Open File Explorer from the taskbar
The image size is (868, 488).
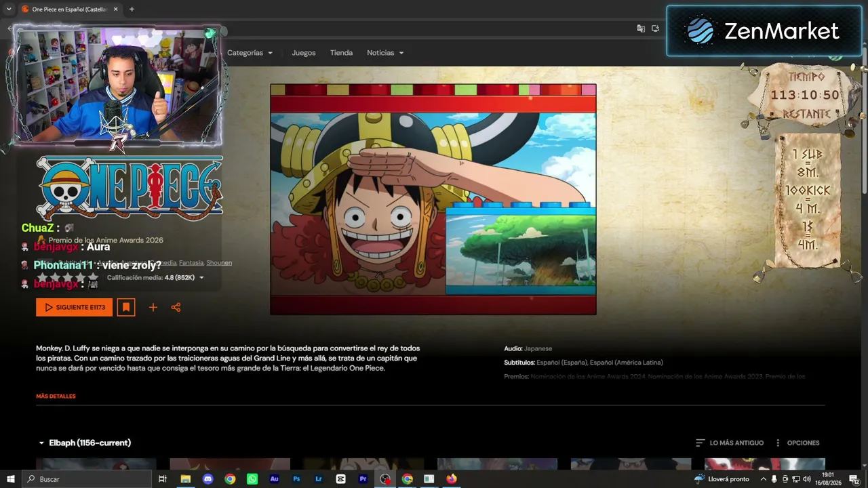185,479
